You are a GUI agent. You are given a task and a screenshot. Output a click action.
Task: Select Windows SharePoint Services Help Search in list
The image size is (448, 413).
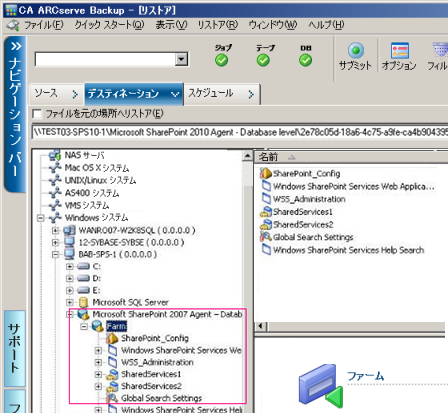click(349, 250)
